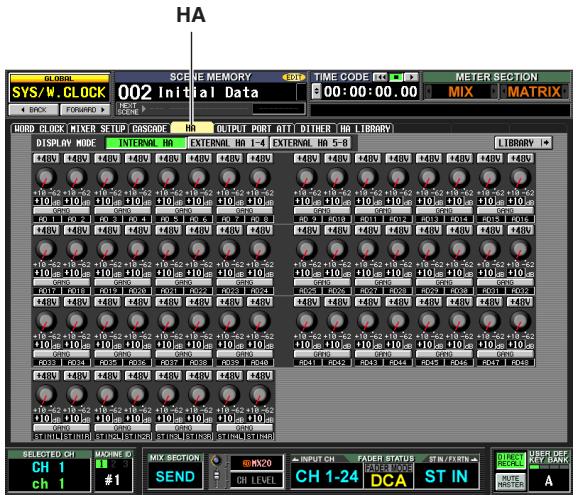Click the NEXT SCENE arrow icon
Image resolution: width=576 pixels, height=495 pixels.
click(144, 109)
